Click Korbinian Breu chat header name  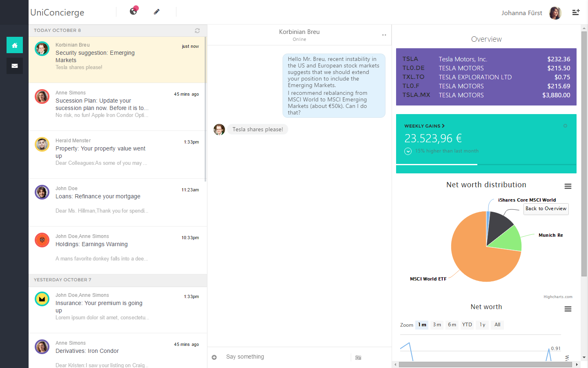(x=299, y=32)
